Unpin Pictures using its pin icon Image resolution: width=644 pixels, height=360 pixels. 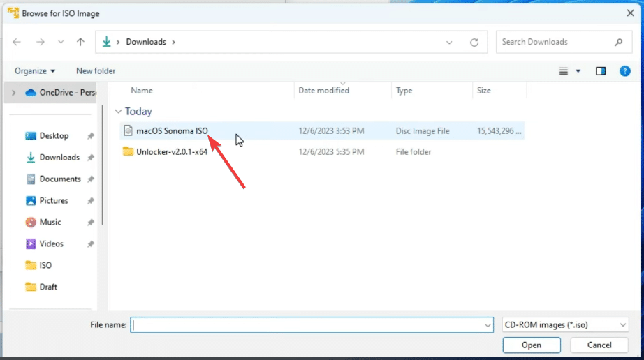[x=91, y=201]
